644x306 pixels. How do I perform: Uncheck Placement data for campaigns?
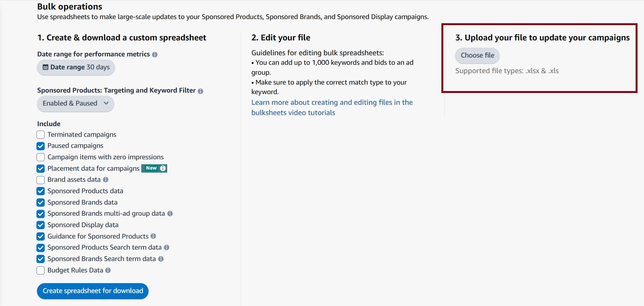pos(40,168)
